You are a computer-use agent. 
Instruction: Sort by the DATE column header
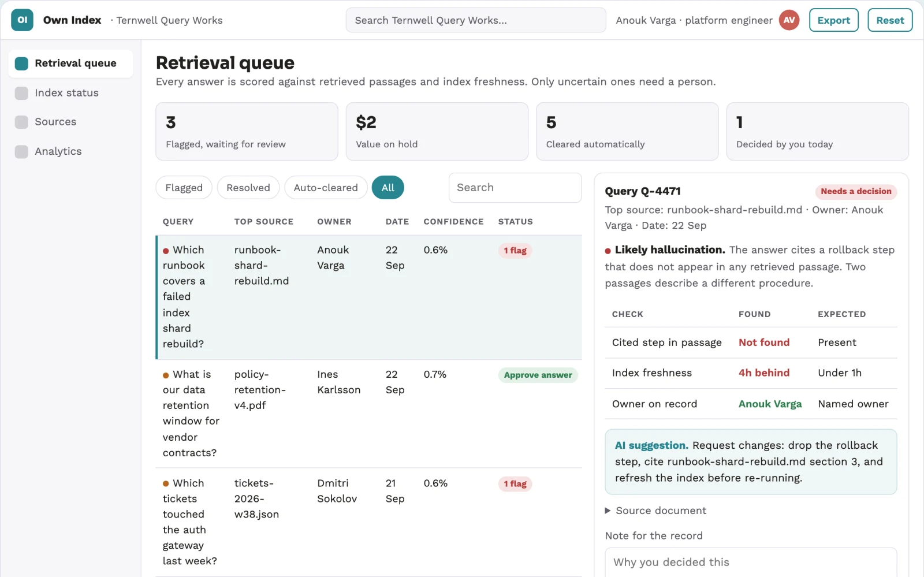click(x=397, y=222)
